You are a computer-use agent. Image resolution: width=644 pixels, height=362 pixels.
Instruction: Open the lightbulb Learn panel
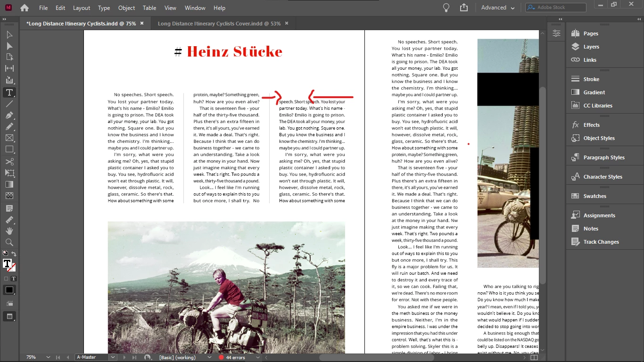[446, 8]
